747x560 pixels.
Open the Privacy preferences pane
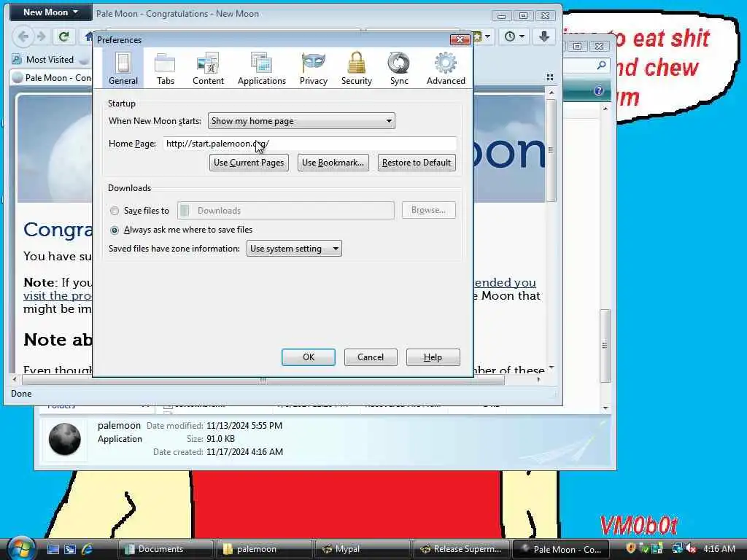point(314,68)
